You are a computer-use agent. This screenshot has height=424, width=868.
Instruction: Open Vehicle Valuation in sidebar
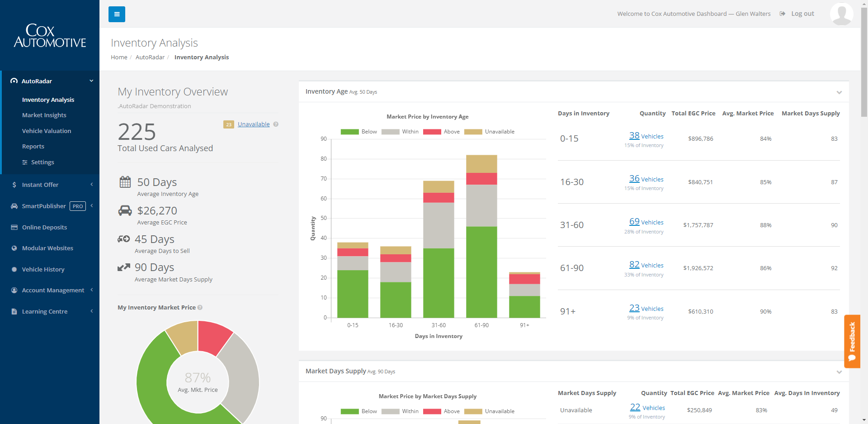coord(47,131)
